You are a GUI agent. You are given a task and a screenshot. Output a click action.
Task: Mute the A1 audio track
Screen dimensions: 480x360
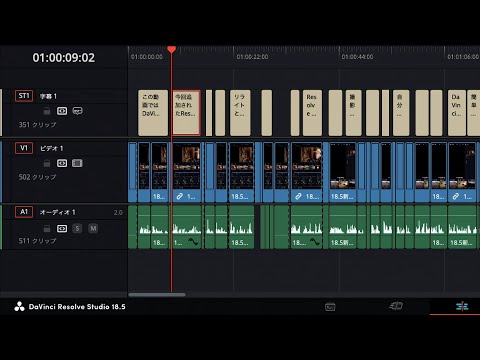[93, 228]
